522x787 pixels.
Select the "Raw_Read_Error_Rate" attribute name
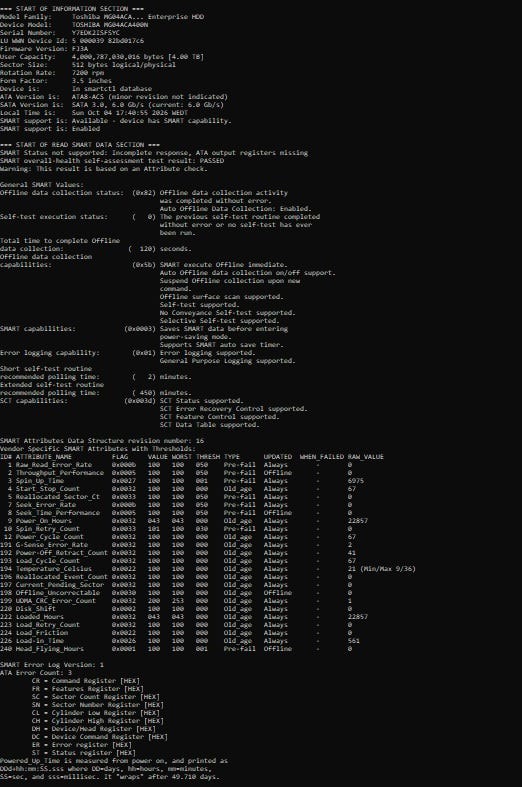54,465
